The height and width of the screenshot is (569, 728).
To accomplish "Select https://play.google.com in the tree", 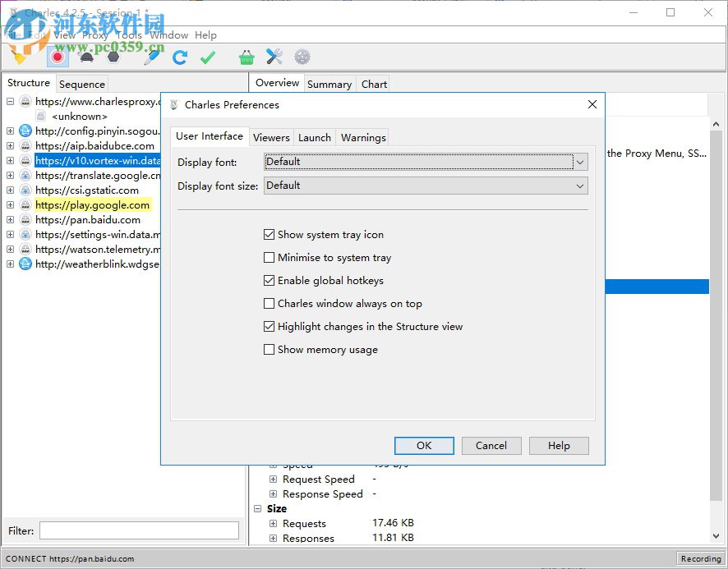I will [x=92, y=204].
